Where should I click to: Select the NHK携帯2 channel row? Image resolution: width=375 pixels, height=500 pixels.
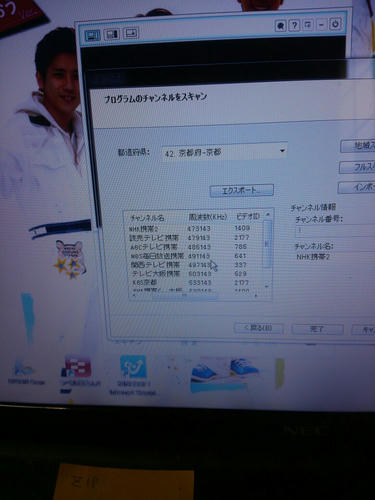(x=196, y=228)
